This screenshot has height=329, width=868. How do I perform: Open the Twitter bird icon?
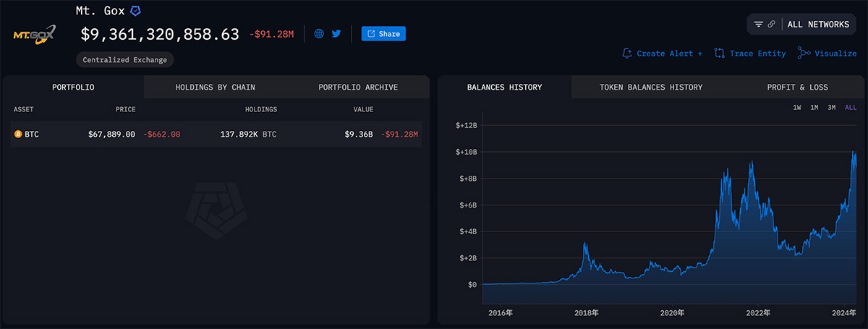coord(336,33)
